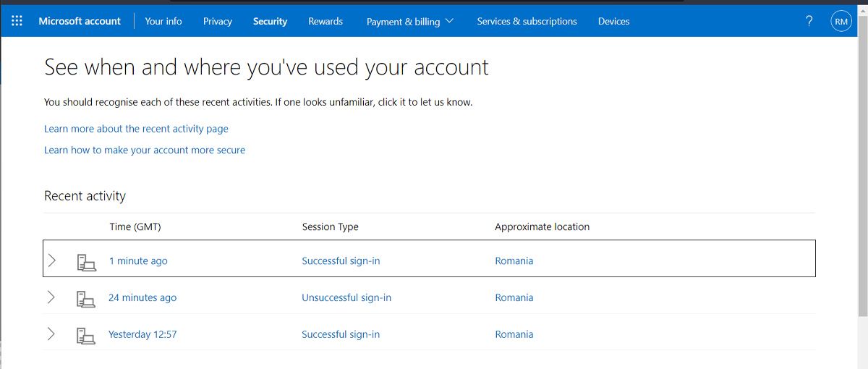The height and width of the screenshot is (369, 868).
Task: Expand the 24 minutes ago activity row
Action: (x=51, y=297)
